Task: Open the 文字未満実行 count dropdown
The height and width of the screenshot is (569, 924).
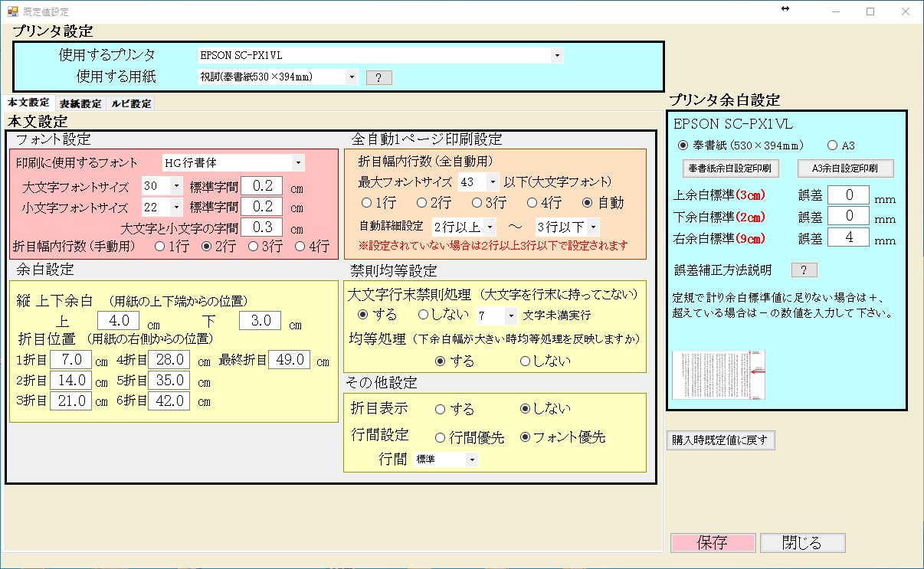Action: pos(511,316)
